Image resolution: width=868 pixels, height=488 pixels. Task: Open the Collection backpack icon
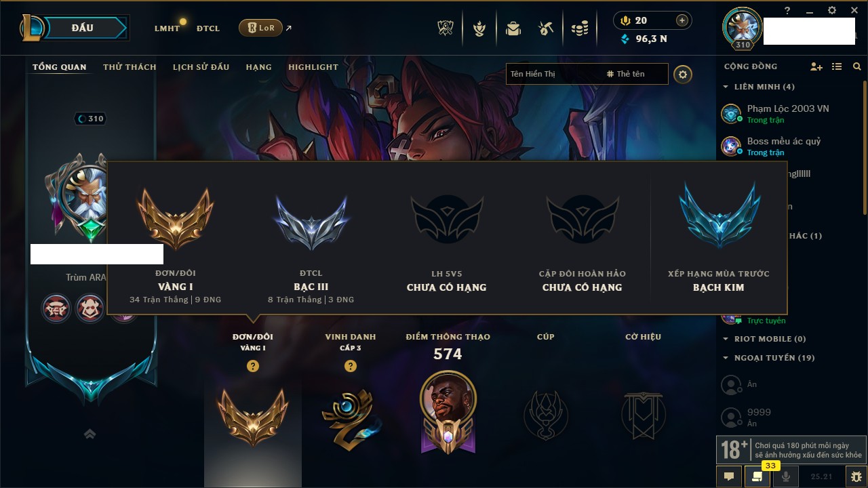513,28
